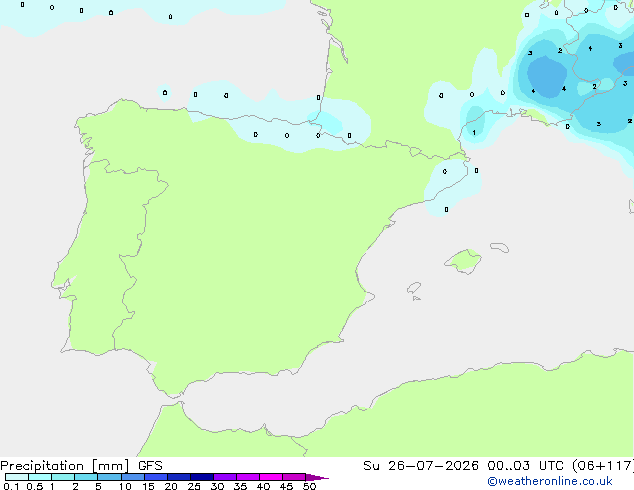Pick the navy swatch between 25 and 30
The height and width of the screenshot is (490, 634).
202,477
